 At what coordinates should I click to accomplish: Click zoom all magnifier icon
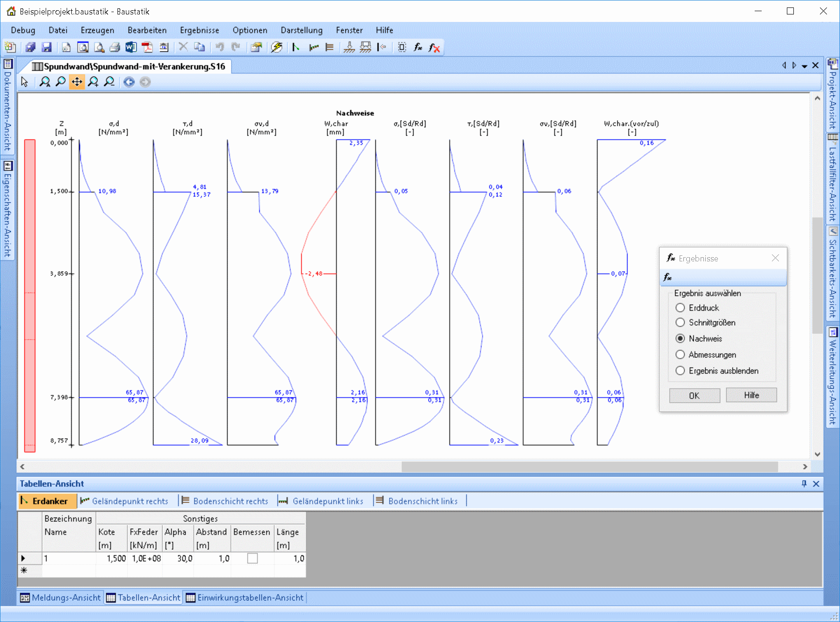click(45, 82)
